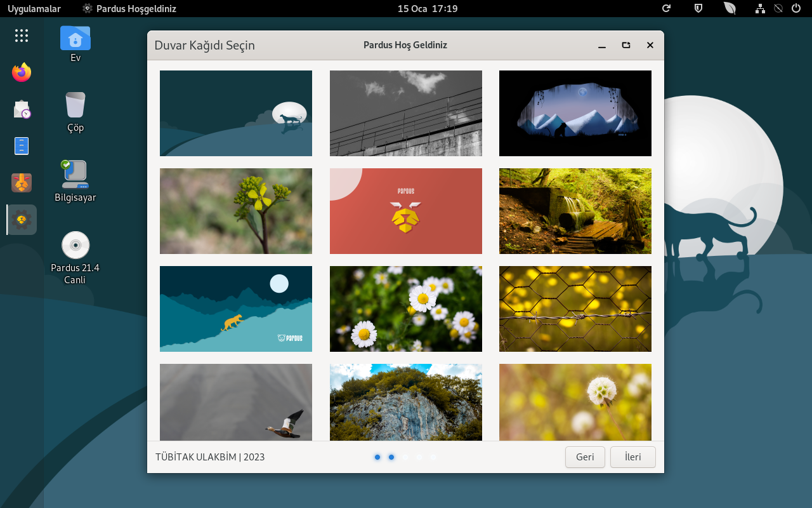Open the Ev home folder on desktop
Viewport: 812px width, 508px height.
tap(75, 44)
